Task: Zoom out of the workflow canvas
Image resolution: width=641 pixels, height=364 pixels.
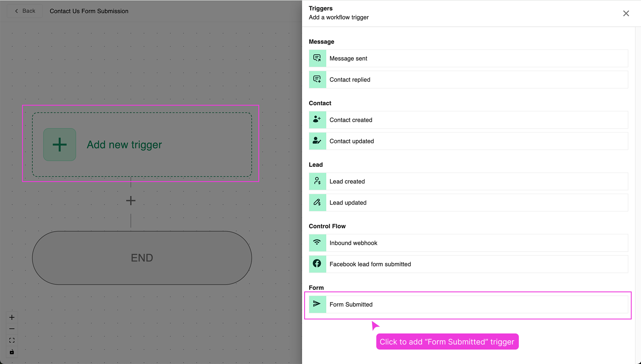Action: tap(11, 328)
